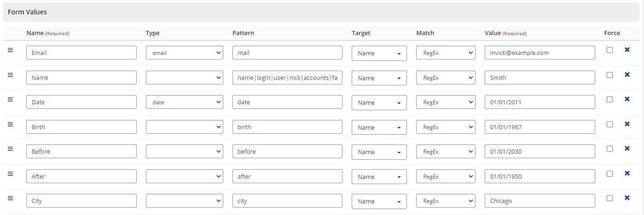Delete the Email row with X icon
644x215 pixels.
pos(627,50)
